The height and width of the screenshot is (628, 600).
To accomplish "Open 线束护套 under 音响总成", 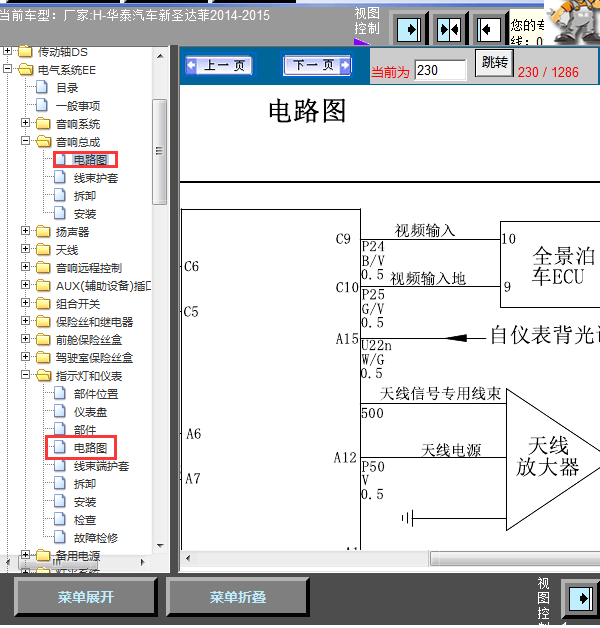I will 96,178.
